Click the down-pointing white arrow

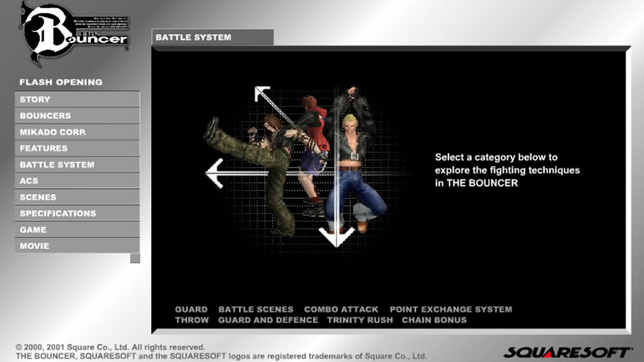tap(337, 237)
